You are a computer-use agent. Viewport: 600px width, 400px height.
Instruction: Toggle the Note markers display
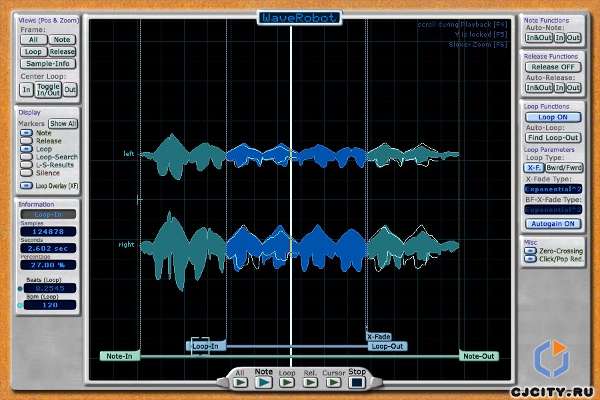tap(26, 133)
